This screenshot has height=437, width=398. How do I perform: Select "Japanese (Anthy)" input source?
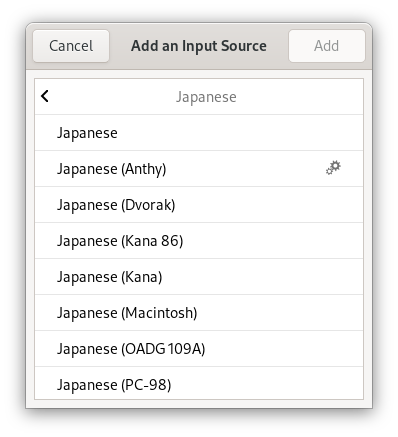coord(199,169)
